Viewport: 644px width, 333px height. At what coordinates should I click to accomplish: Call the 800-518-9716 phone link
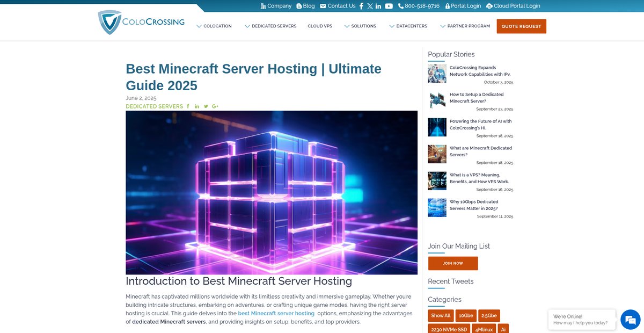pyautogui.click(x=419, y=6)
